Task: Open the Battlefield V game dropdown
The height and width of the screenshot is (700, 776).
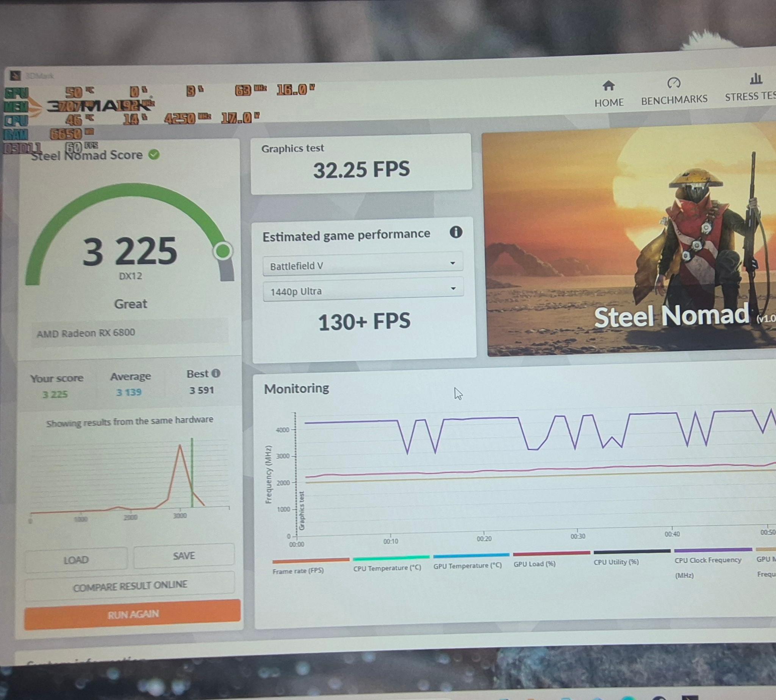Action: point(362,265)
